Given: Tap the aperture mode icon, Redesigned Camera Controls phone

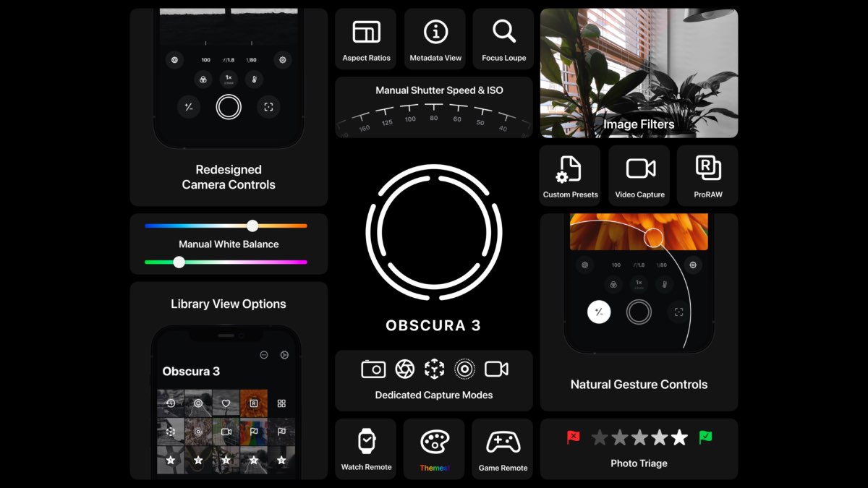Looking at the screenshot, I should pos(174,60).
